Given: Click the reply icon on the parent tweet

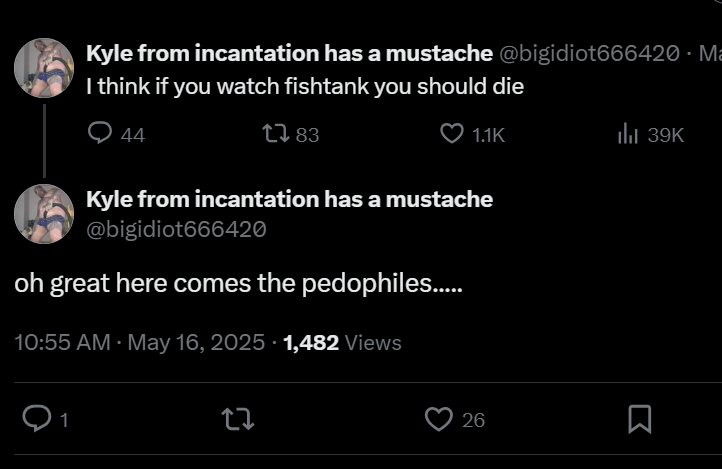Looking at the screenshot, I should tap(100, 134).
